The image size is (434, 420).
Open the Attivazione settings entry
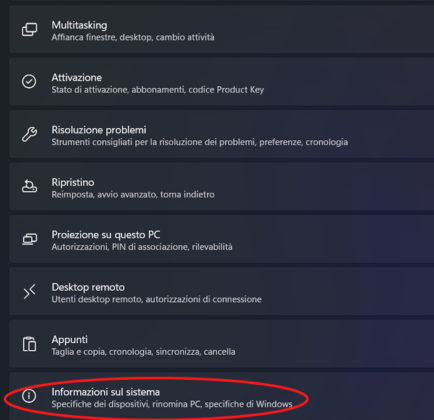pos(222,81)
